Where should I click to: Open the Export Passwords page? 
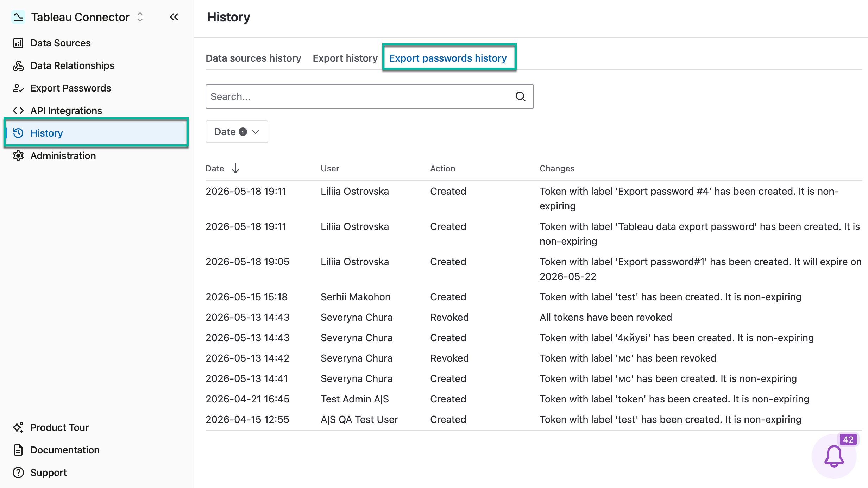71,88
